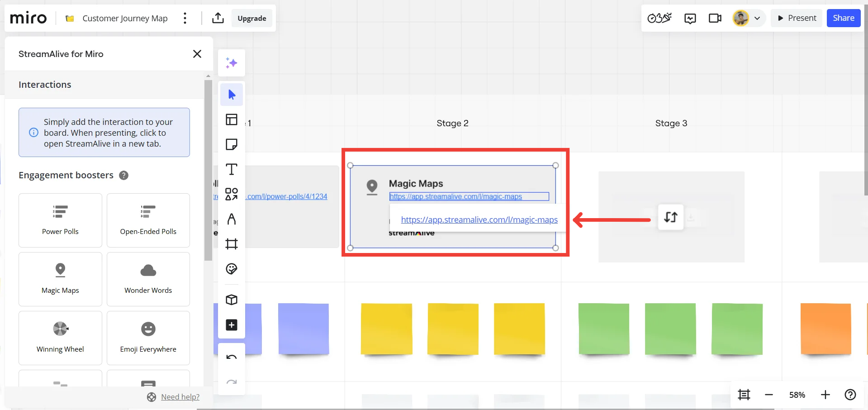Click the swap arrows icon on Stage 3 card
The height and width of the screenshot is (410, 868).
click(x=671, y=217)
